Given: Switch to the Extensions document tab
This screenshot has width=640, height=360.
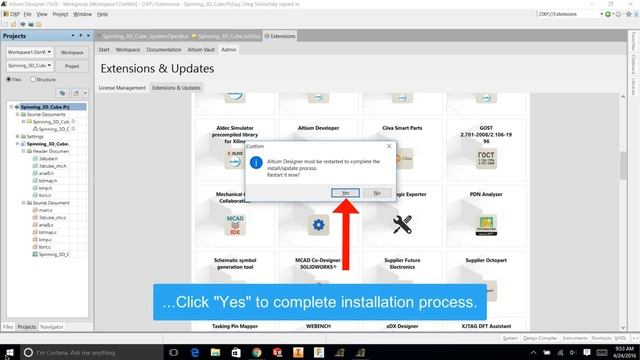Looking at the screenshot, I should point(280,36).
